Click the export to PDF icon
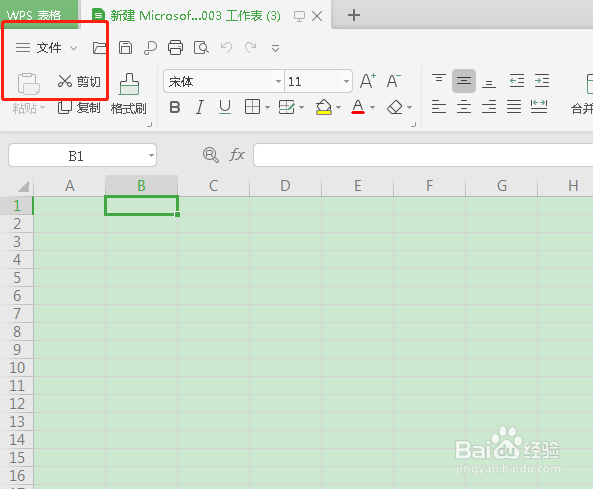The height and width of the screenshot is (489, 593). click(151, 48)
